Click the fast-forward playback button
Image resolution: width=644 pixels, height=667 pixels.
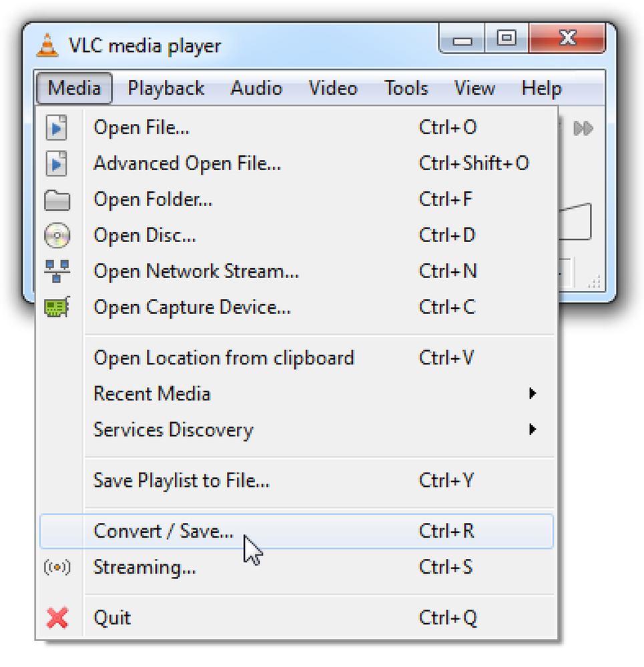click(583, 128)
